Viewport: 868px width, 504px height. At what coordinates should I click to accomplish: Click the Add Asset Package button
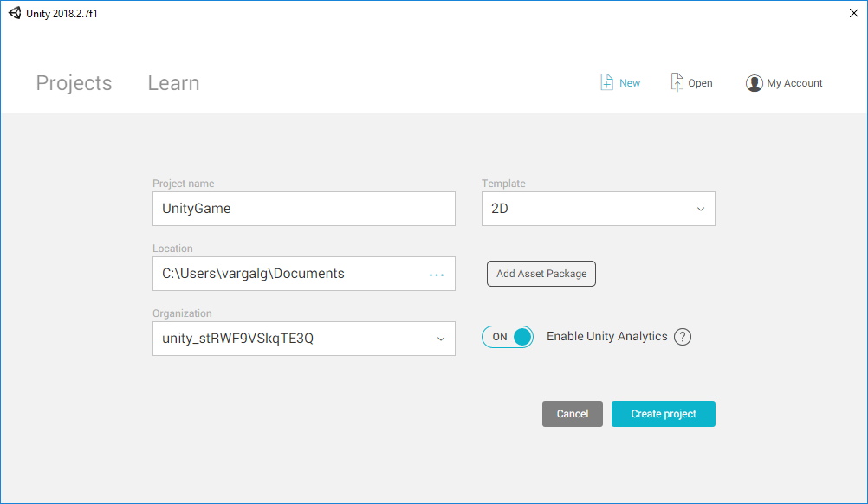(x=541, y=274)
